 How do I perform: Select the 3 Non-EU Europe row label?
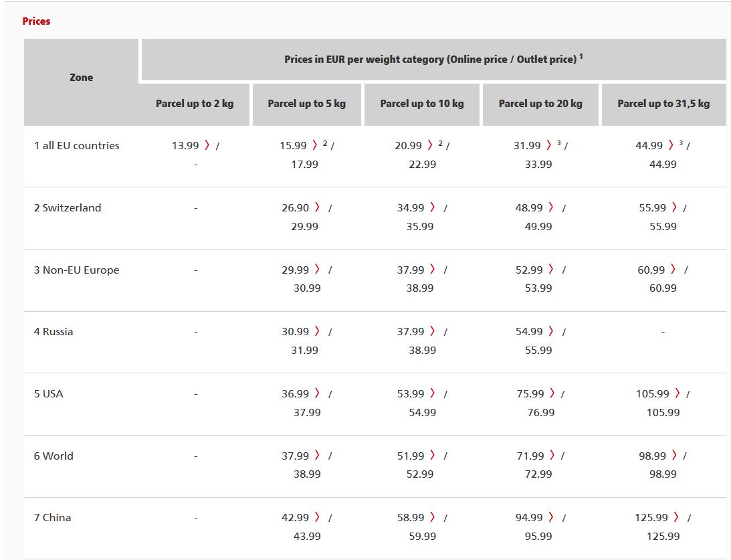tap(76, 270)
